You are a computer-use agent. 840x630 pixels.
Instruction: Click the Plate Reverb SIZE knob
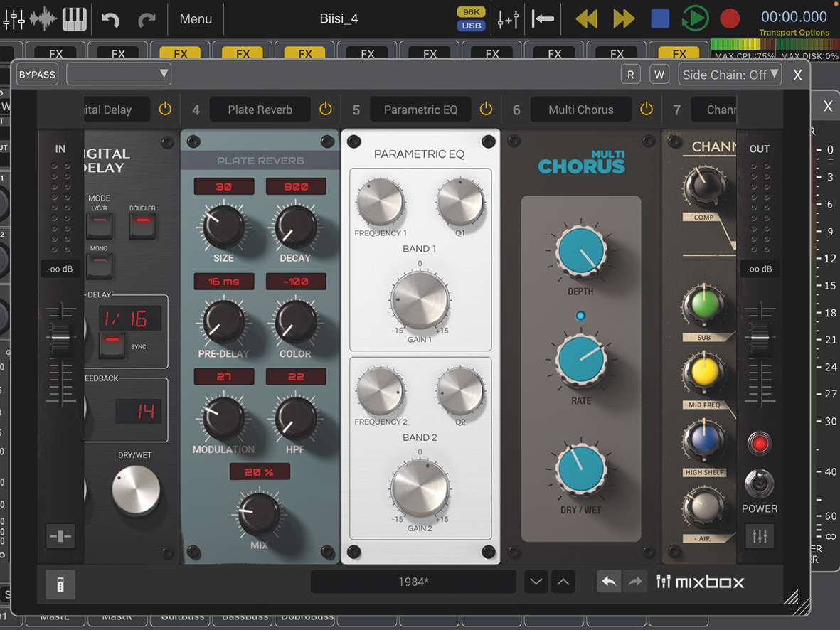(x=224, y=227)
